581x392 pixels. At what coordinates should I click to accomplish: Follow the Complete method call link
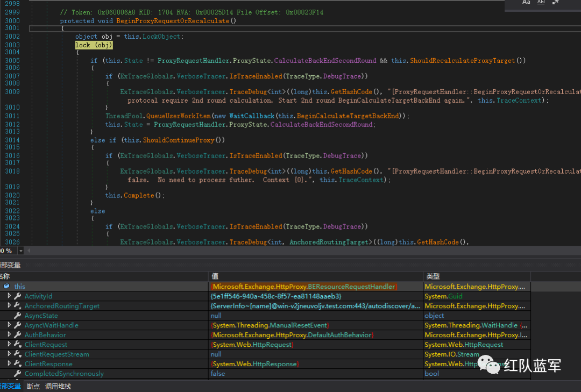[x=139, y=195]
